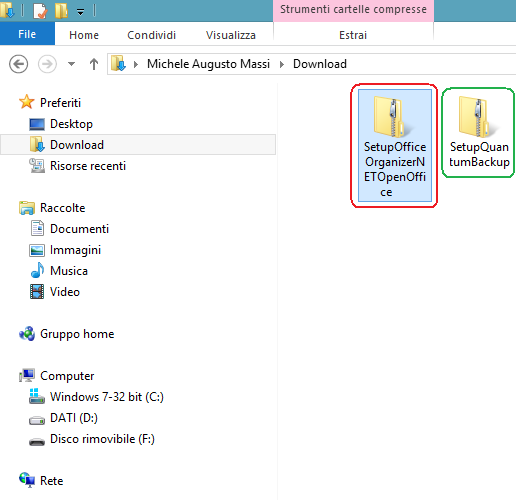
Task: Click the Musica note icon
Action: pos(37,270)
